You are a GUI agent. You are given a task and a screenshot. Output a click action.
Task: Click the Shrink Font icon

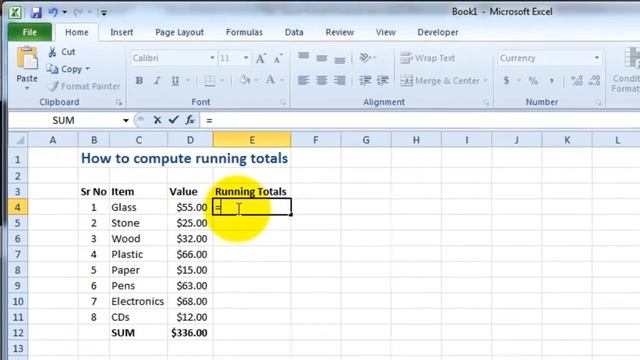tap(278, 58)
